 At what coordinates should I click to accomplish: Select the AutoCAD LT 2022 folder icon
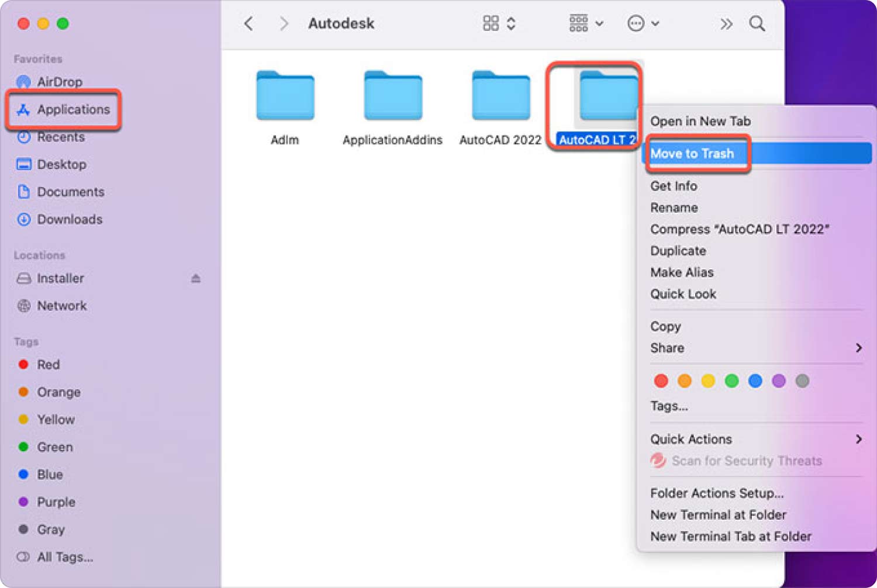pos(609,95)
